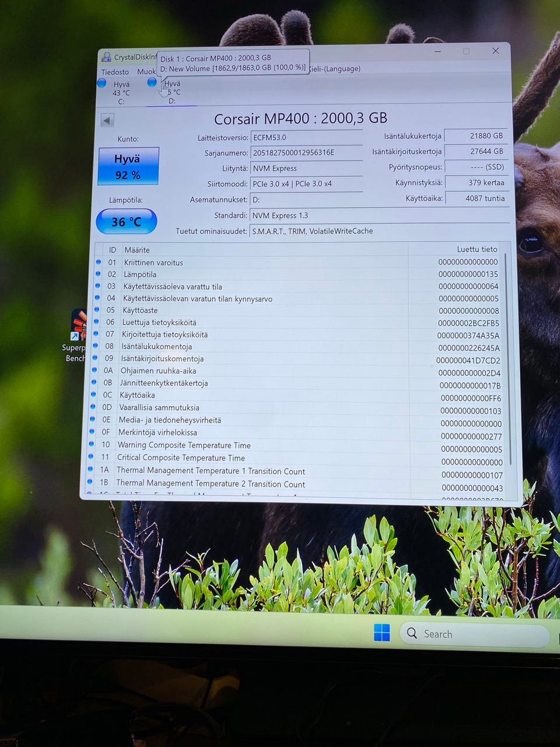Click the firmware field ECFM53.0
This screenshot has width=560, height=747.
point(306,138)
